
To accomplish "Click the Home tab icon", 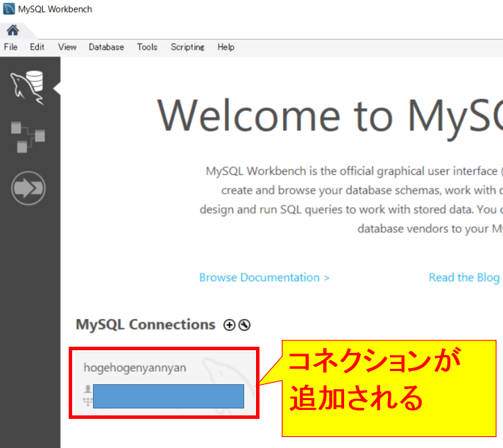I will [12, 31].
